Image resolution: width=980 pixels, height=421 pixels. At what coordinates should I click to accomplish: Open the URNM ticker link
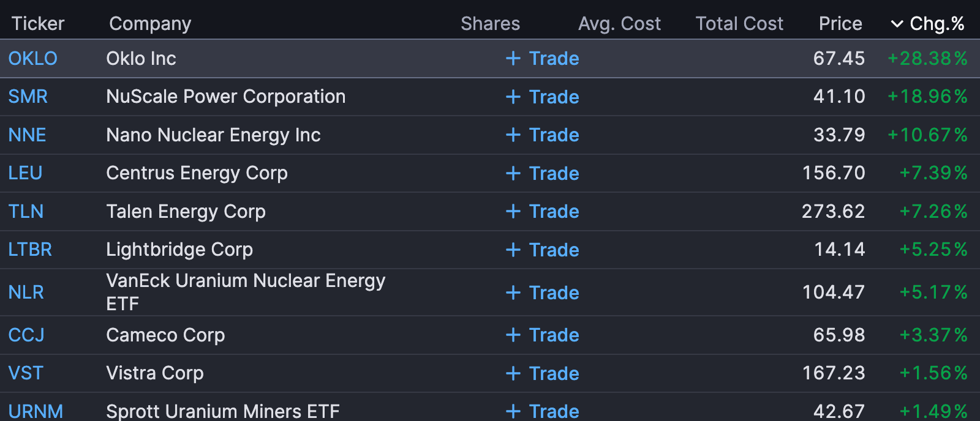(x=36, y=411)
